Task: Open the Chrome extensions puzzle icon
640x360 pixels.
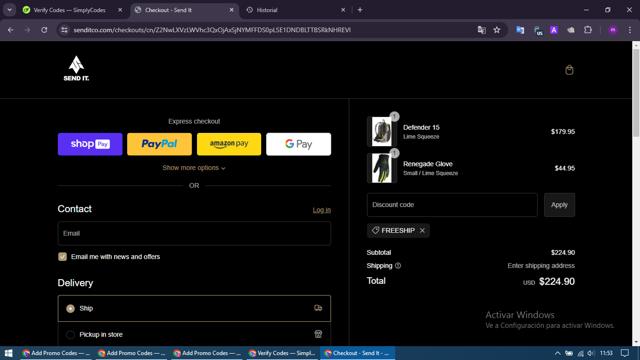Action: pyautogui.click(x=588, y=30)
